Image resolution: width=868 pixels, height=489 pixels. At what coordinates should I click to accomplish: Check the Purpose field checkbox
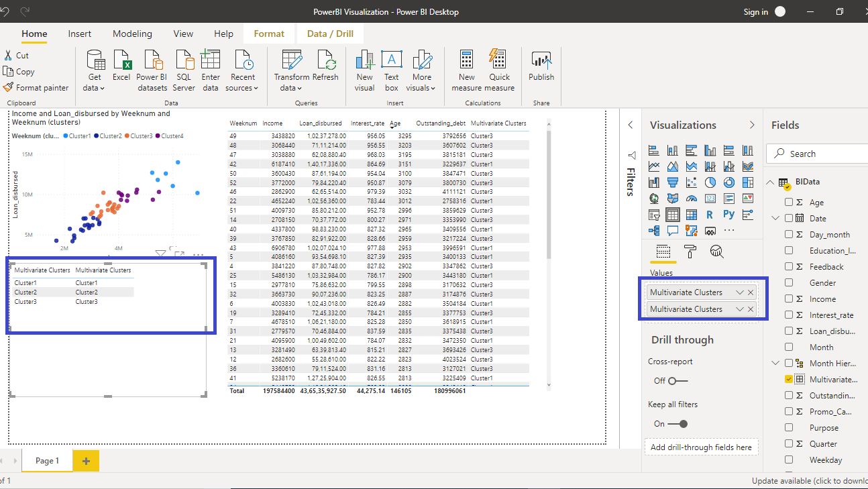point(789,427)
